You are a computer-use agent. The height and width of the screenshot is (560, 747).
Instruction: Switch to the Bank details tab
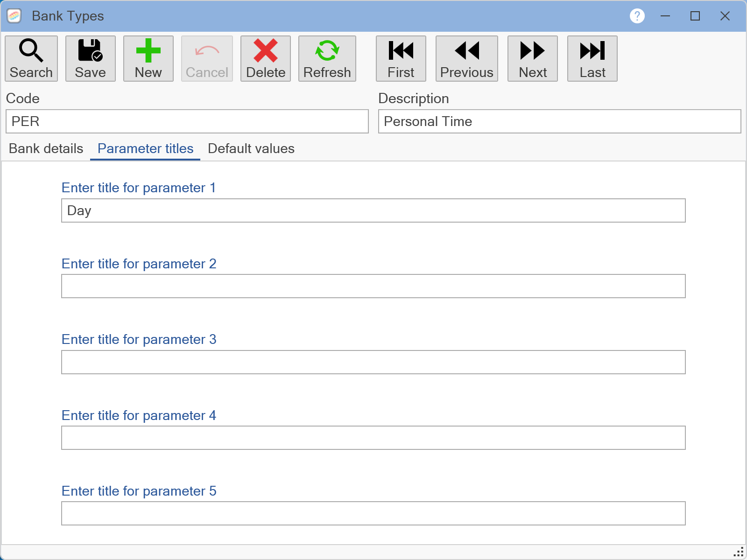[46, 148]
